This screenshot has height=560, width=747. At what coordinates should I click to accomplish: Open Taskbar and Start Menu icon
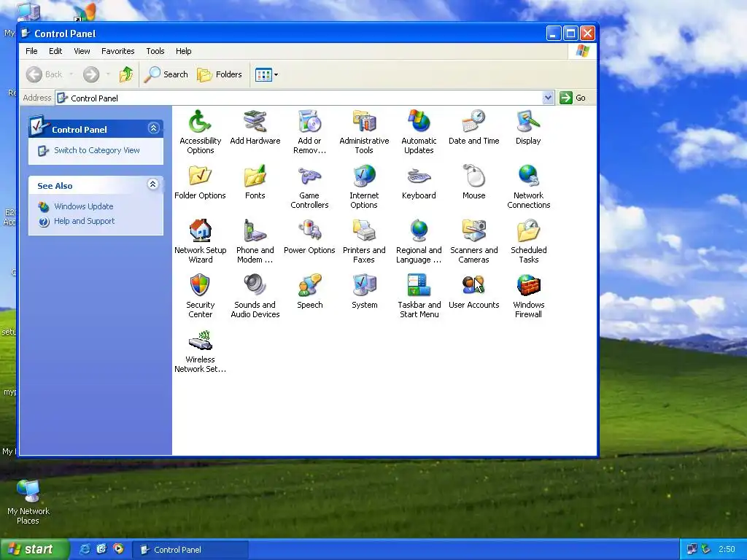[x=419, y=296]
